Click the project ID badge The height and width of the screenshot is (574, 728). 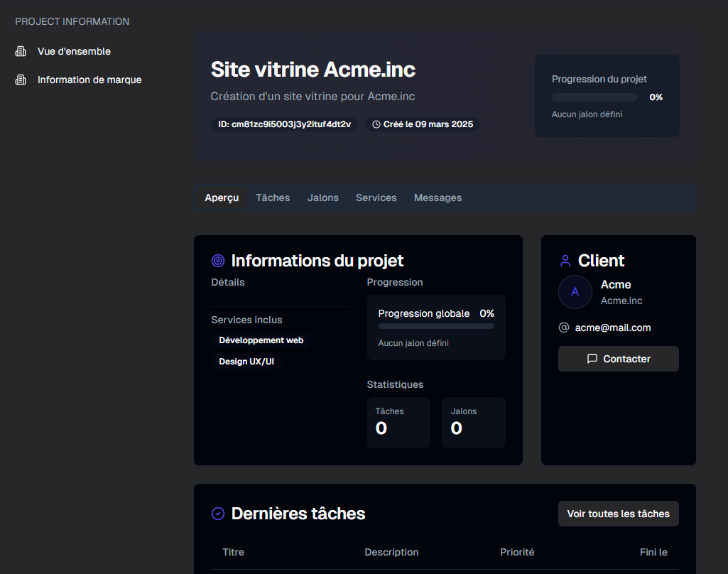coord(284,124)
